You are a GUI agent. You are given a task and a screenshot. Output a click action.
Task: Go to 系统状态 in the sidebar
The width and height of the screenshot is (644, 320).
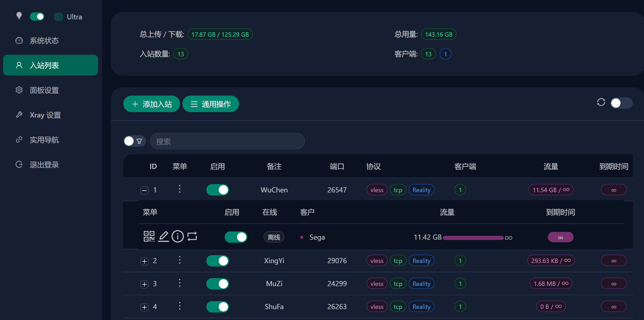pyautogui.click(x=44, y=41)
